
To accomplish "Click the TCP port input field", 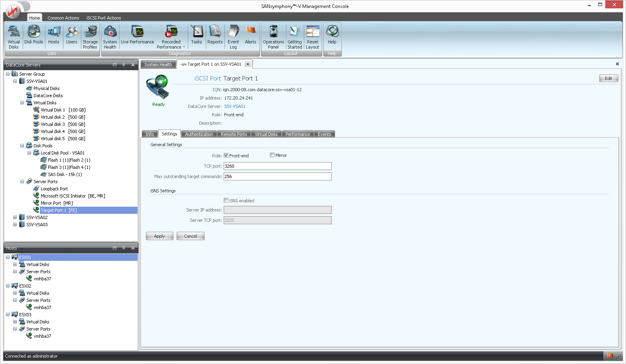I will tap(277, 166).
